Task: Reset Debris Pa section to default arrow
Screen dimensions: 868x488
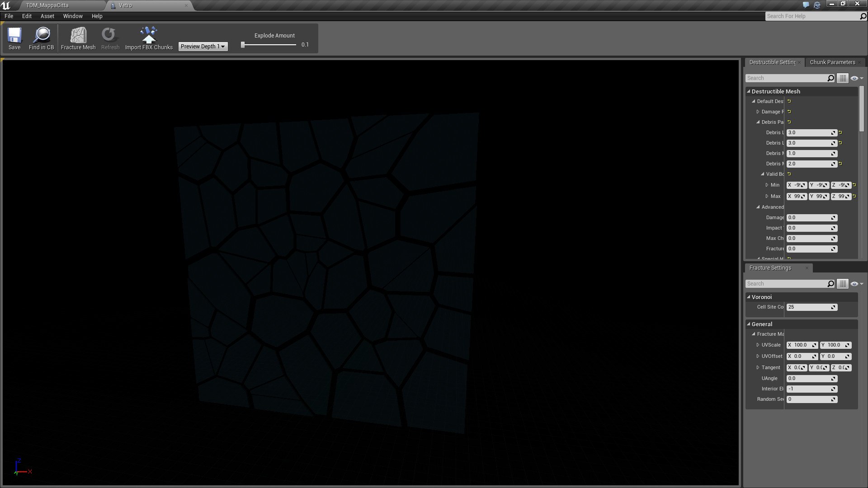Action: point(789,122)
